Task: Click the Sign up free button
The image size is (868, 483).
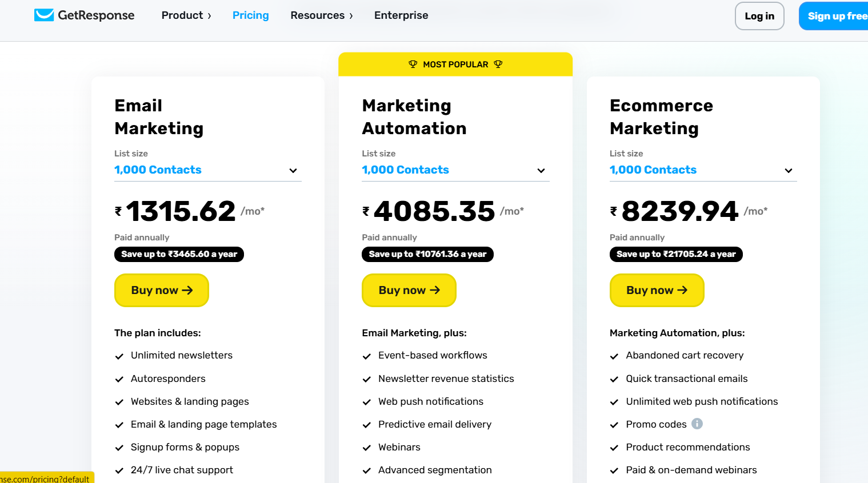Action: (x=837, y=16)
